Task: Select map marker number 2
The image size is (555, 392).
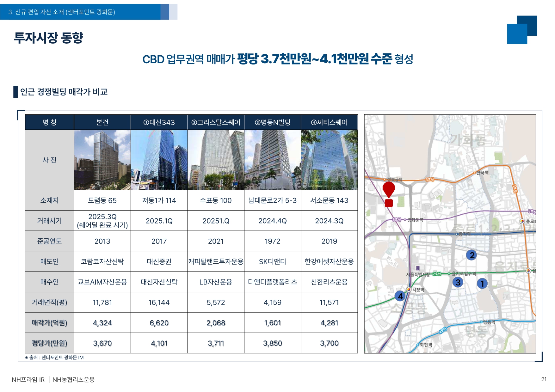Action: [472, 255]
